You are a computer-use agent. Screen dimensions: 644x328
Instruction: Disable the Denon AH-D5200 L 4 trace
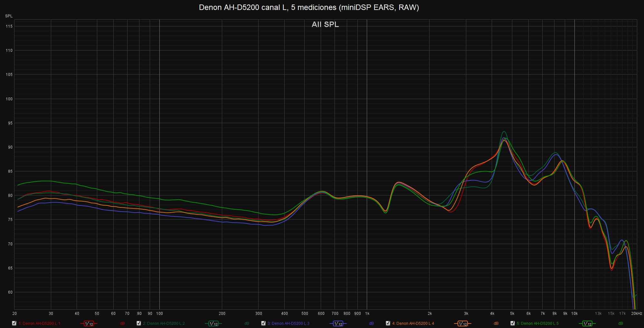coord(388,323)
